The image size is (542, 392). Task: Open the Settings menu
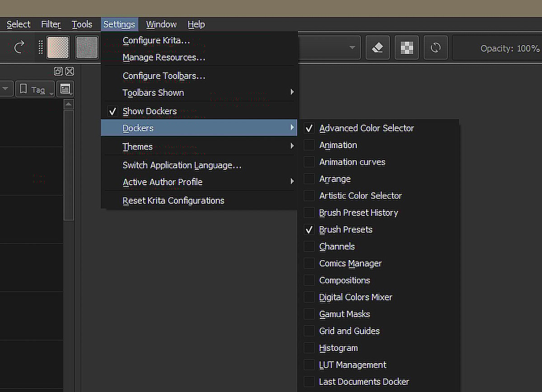[119, 24]
